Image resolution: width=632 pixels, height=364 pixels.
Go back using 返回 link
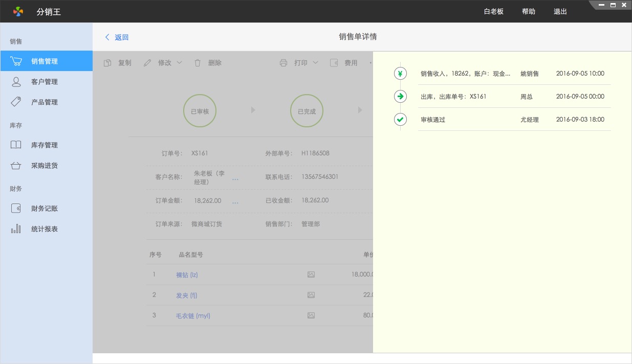117,37
